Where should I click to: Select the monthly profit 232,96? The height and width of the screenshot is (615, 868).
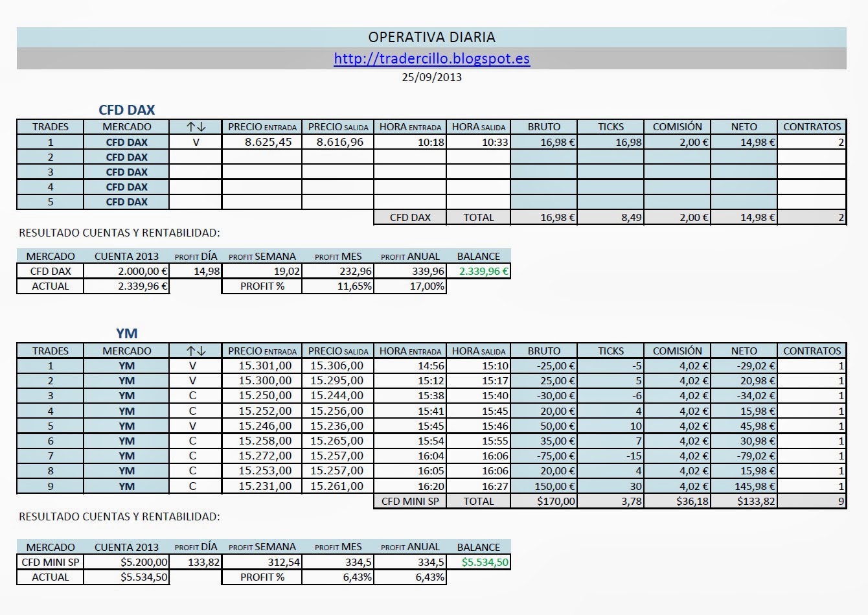pyautogui.click(x=356, y=271)
